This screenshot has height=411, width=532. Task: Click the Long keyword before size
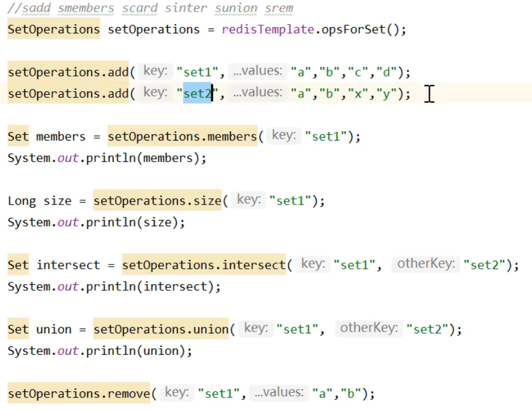[x=22, y=201]
